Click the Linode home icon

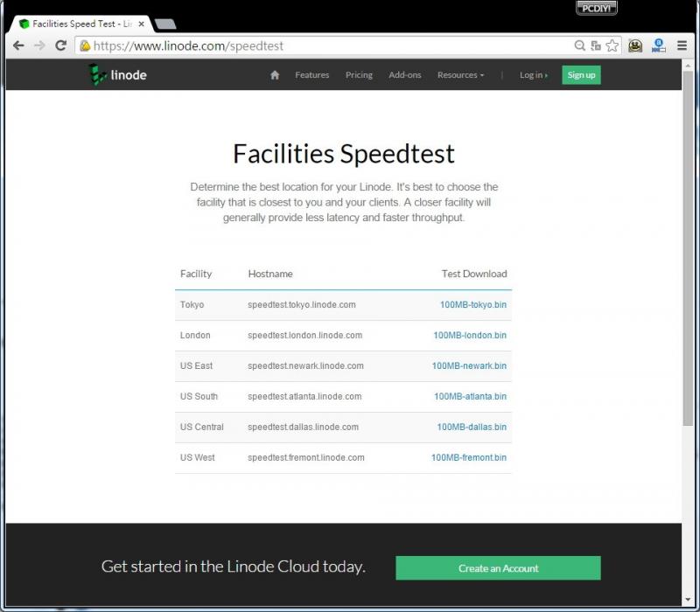pos(275,75)
